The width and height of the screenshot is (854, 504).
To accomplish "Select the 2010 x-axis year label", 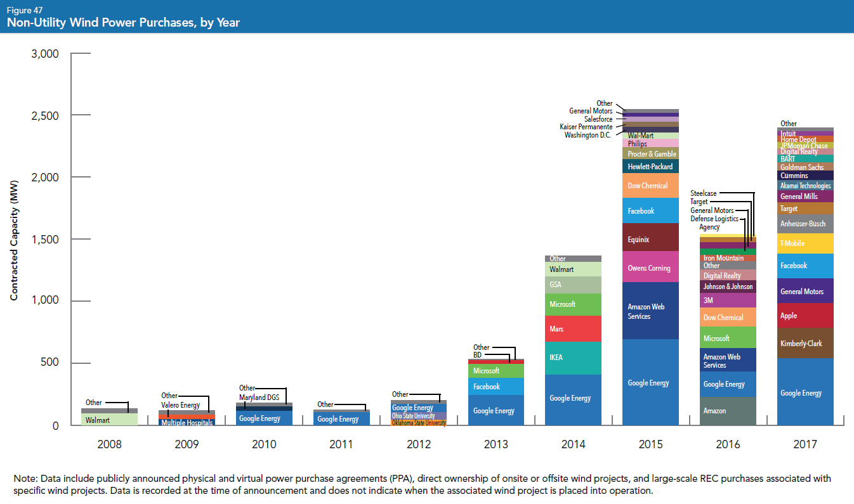I will point(264,444).
